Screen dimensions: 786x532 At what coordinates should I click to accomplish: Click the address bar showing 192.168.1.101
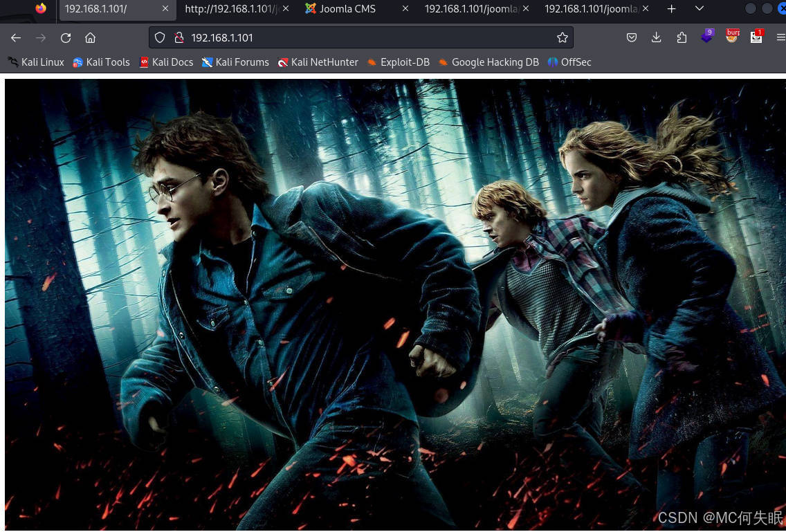click(361, 37)
